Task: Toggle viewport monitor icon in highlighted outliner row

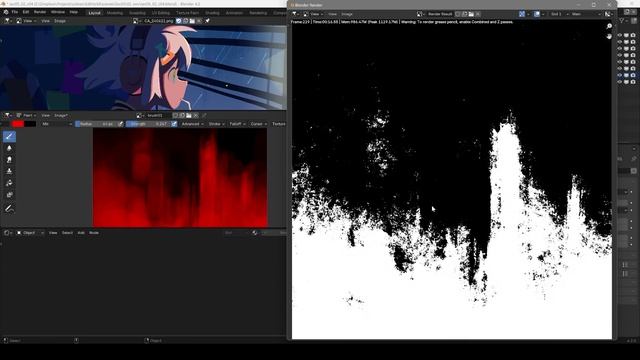Action: tap(627, 75)
